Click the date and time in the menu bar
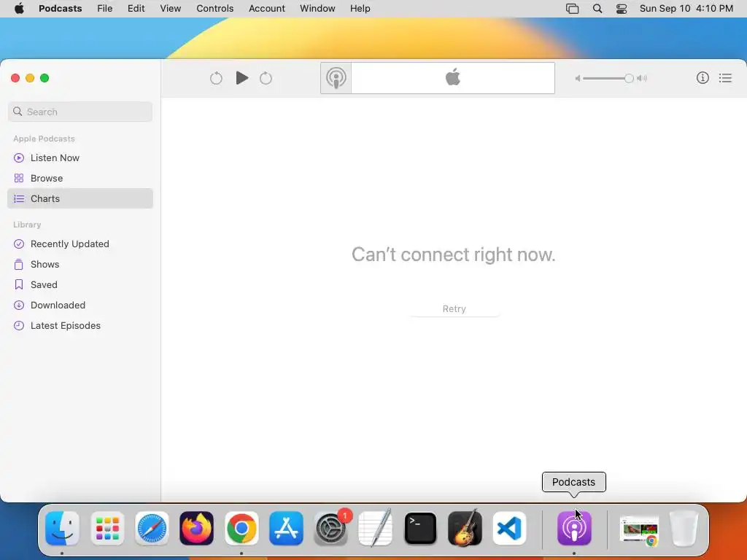The height and width of the screenshot is (560, 747). coord(686,8)
